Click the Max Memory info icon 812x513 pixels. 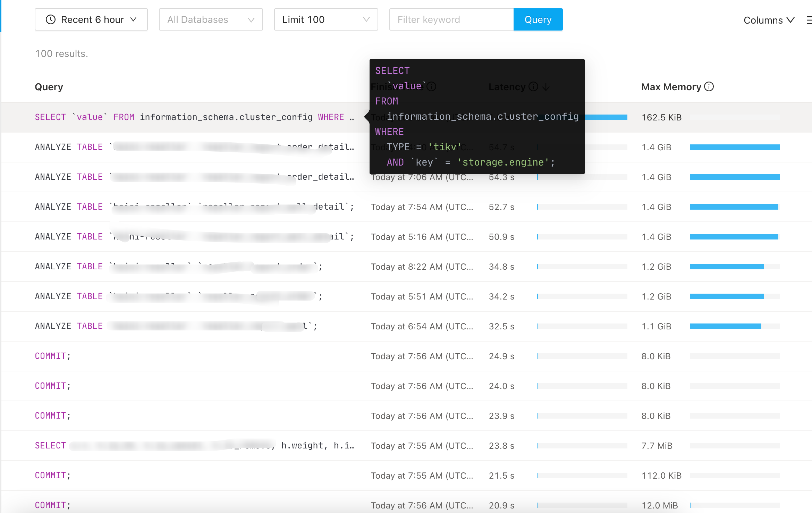(x=709, y=86)
